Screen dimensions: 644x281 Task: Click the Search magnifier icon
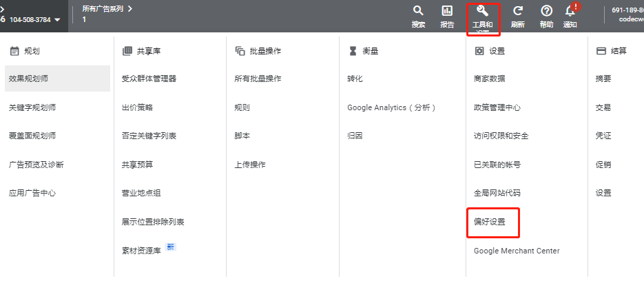418,11
